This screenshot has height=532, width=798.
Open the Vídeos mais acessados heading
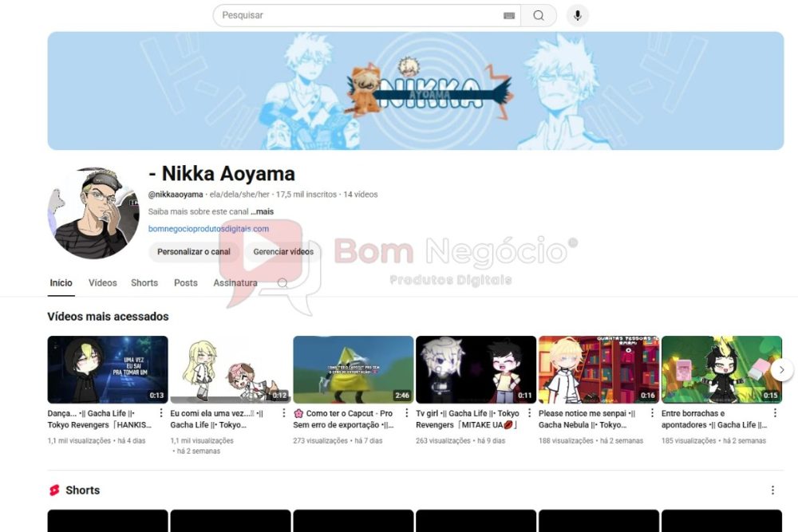click(x=108, y=317)
